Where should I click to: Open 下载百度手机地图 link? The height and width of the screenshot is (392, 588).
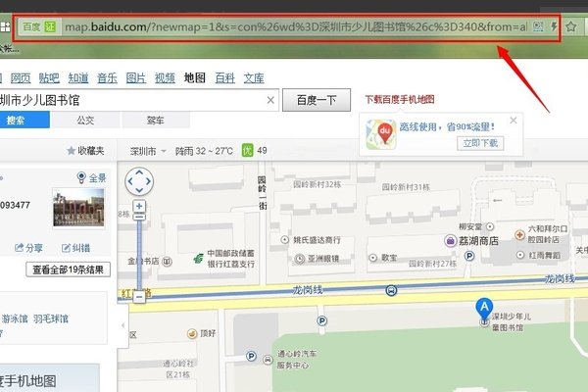[400, 99]
